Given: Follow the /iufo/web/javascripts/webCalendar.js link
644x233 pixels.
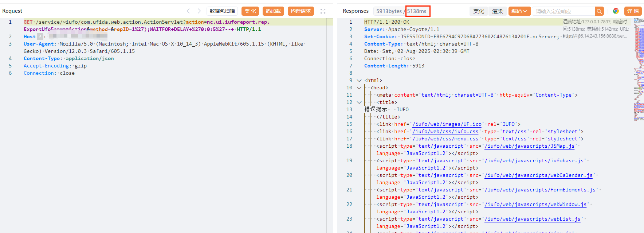Looking at the screenshot, I should pos(539,175).
